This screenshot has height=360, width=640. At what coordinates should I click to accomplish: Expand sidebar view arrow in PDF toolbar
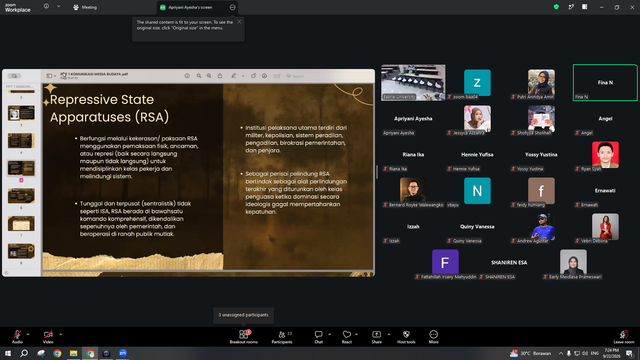(55, 76)
